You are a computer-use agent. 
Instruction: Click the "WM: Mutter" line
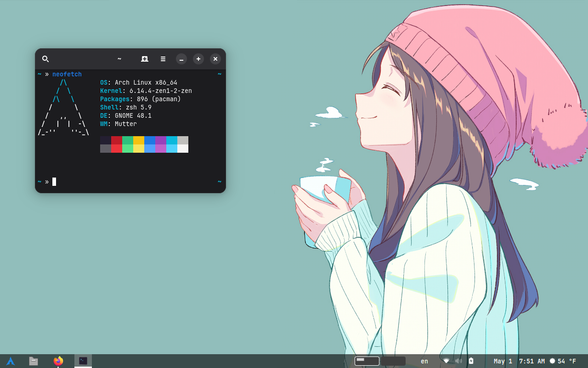coord(119,124)
